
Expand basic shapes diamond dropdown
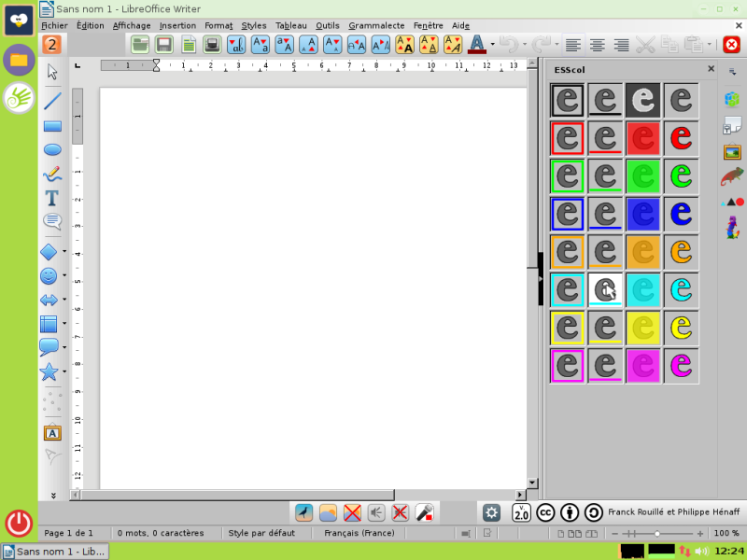pos(64,251)
